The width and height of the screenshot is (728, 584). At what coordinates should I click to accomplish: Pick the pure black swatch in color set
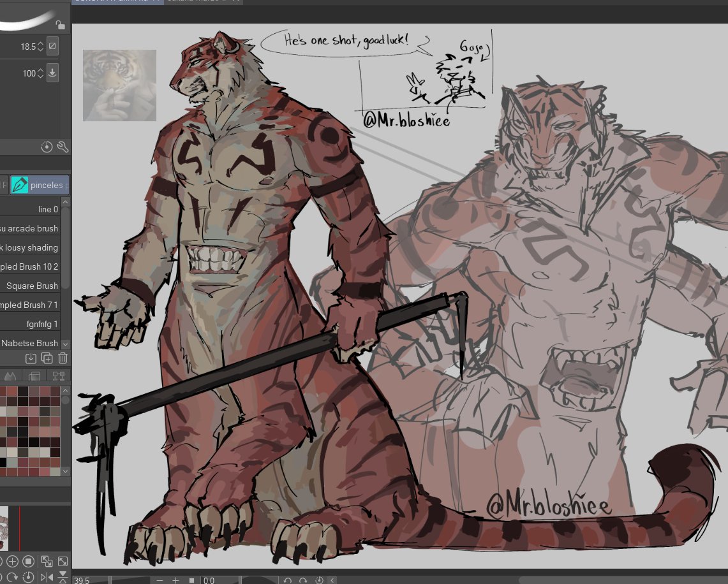[x=3, y=462]
